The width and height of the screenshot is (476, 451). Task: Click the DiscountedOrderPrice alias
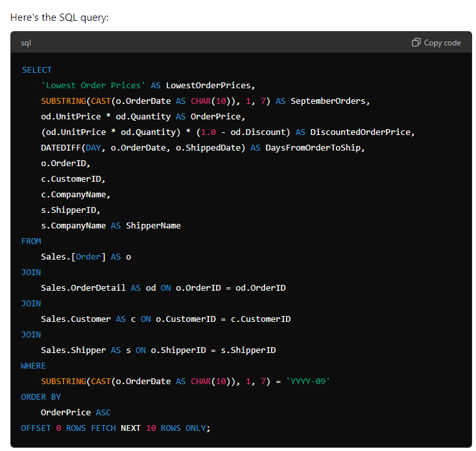[x=361, y=132]
